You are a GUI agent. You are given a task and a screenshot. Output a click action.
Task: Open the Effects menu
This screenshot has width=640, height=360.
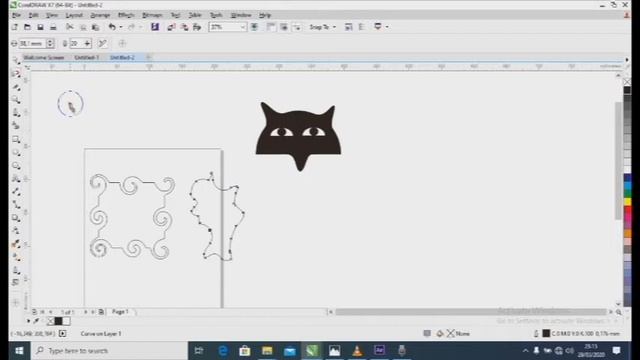[126, 15]
